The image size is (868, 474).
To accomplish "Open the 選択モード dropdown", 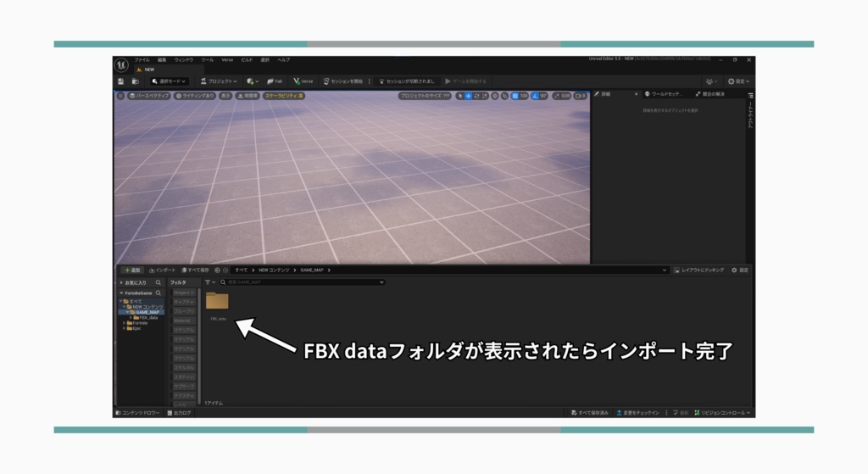I will click(169, 81).
